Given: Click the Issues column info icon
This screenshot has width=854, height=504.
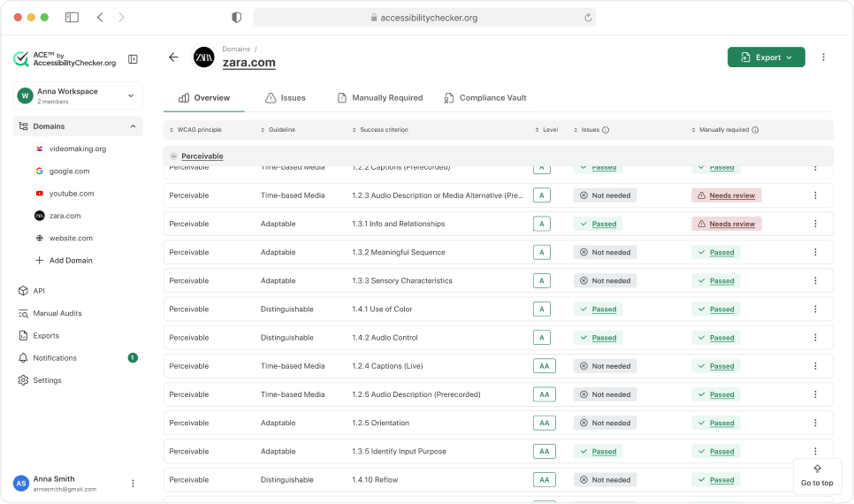Looking at the screenshot, I should tap(606, 130).
